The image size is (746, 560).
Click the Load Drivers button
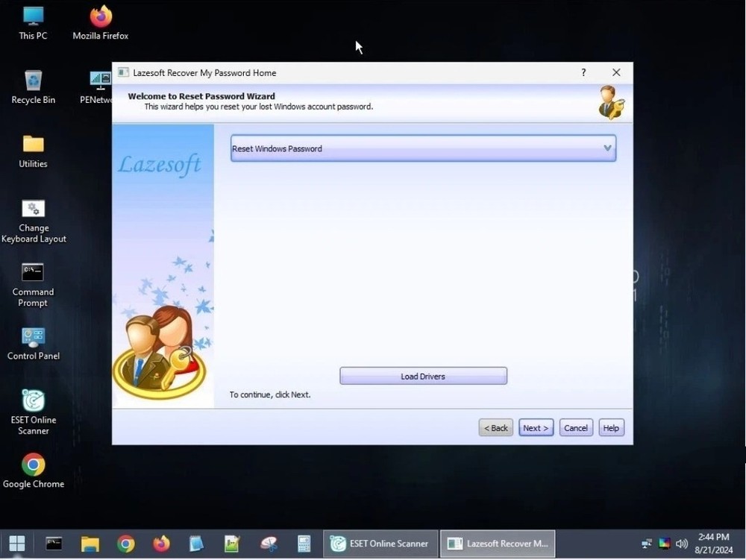pos(423,376)
